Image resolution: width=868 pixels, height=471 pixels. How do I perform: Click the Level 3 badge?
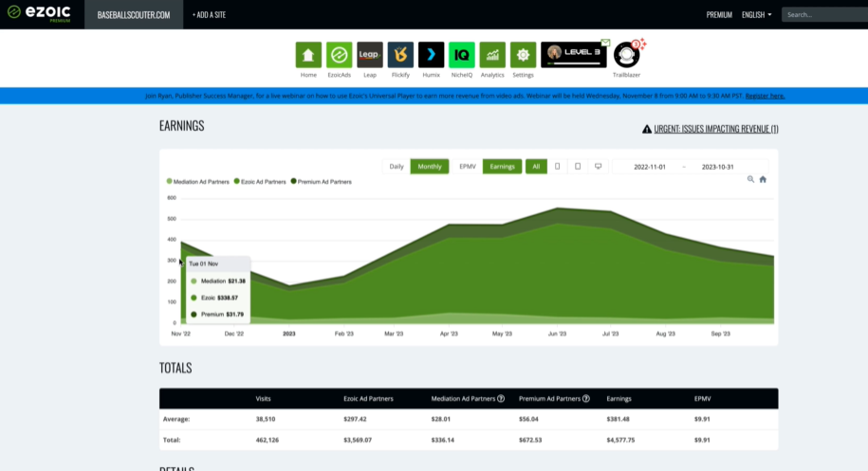click(x=574, y=55)
